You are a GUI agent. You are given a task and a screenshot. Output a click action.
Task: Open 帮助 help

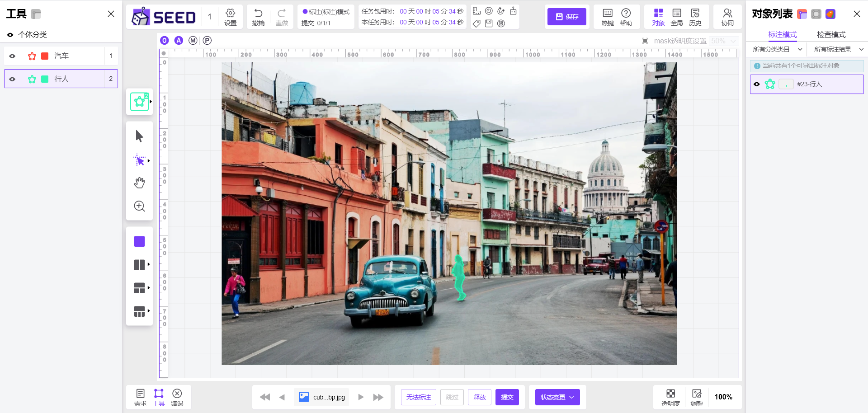click(626, 17)
